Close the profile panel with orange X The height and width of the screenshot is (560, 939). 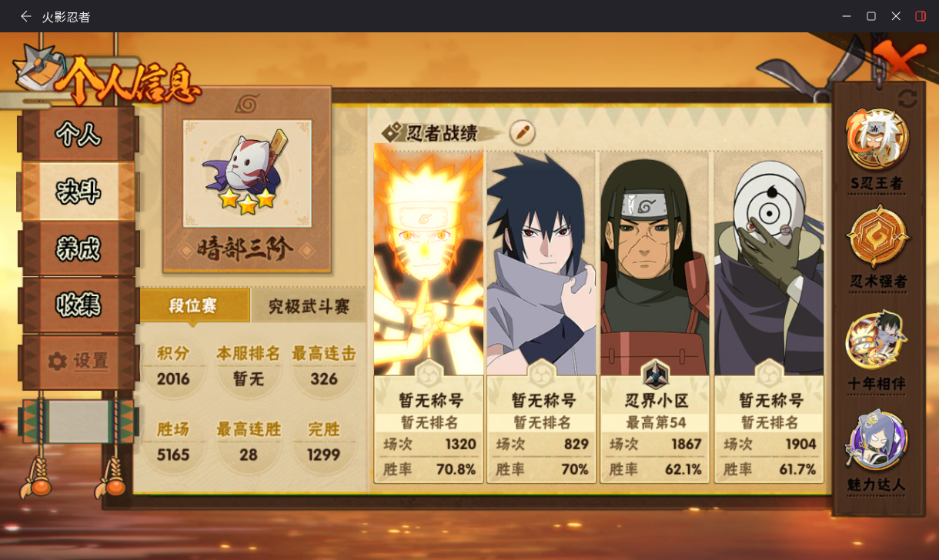point(898,60)
